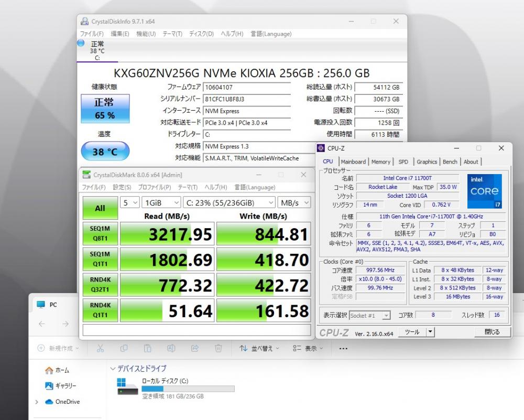This screenshot has width=524, height=420.
Task: Click the CPU-Z app icon in title bar
Action: tap(321, 148)
